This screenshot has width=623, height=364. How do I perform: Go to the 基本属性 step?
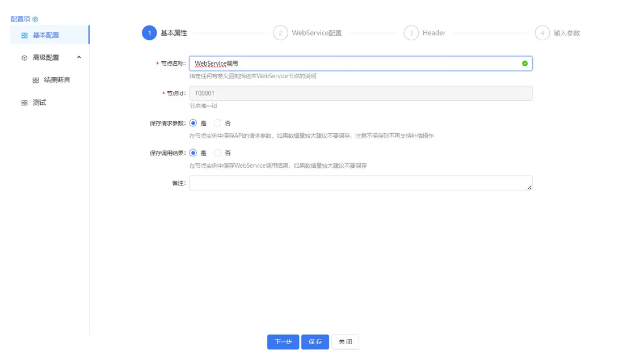149,33
